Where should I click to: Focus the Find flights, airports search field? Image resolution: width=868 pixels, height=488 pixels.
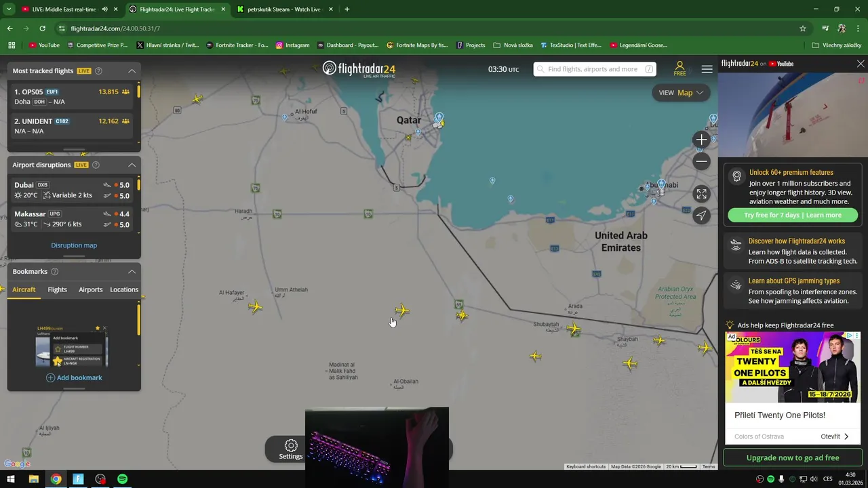click(x=595, y=69)
